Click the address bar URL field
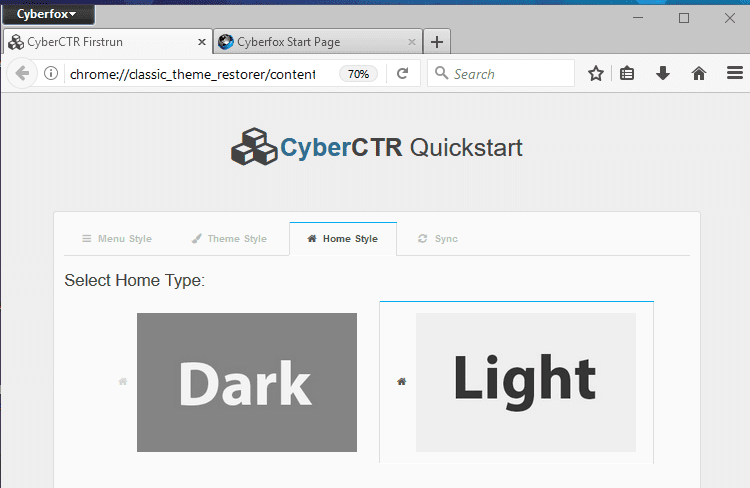750x488 pixels. [x=192, y=74]
